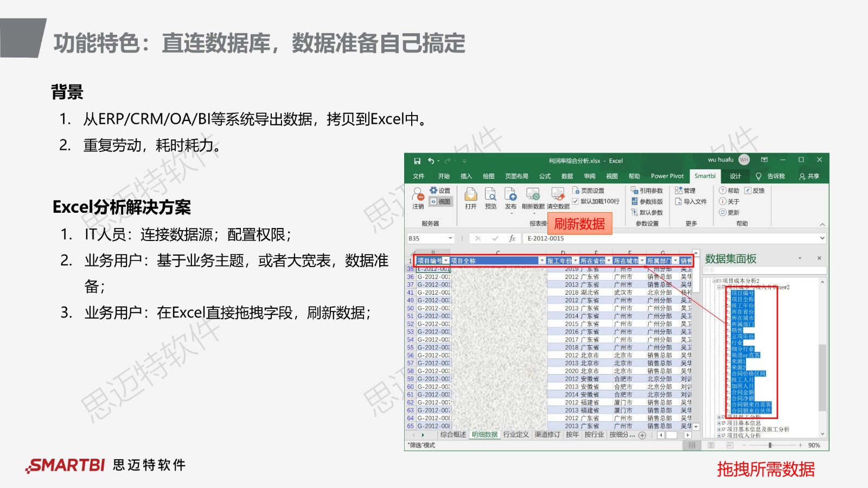
Task: Save workbook using the floppy disk icon
Action: pyautogui.click(x=417, y=161)
